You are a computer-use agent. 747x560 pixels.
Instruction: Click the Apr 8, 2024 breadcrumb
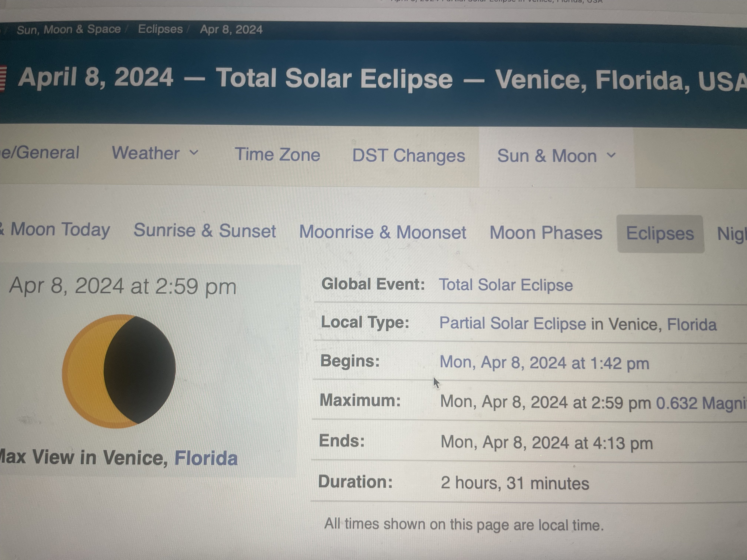click(231, 30)
